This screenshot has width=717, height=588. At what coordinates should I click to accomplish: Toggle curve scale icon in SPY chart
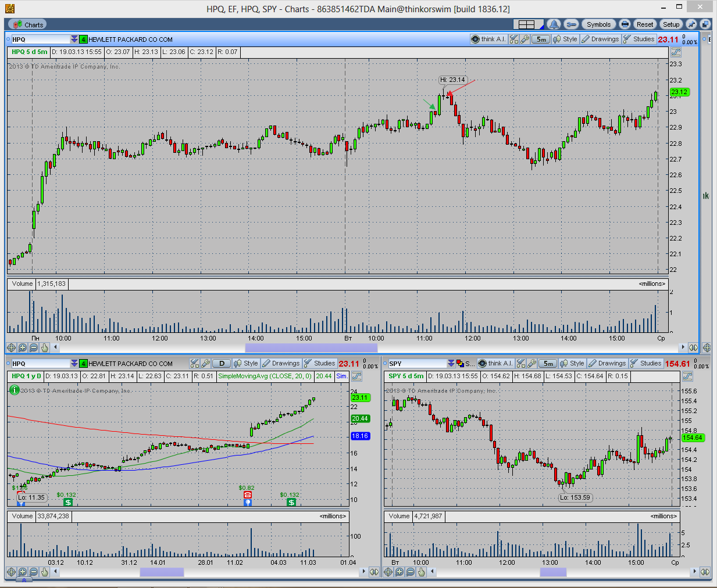(687, 376)
